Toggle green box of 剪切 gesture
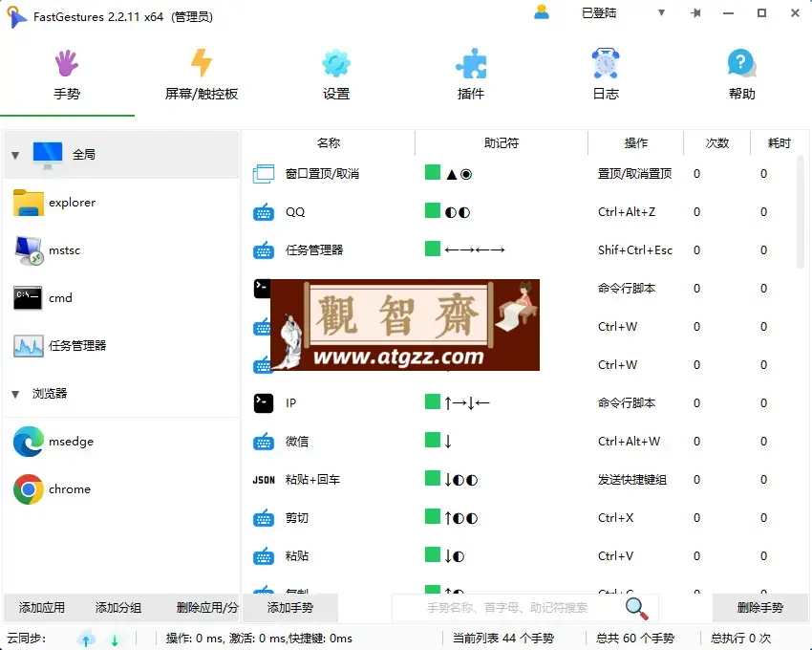 pyautogui.click(x=433, y=516)
